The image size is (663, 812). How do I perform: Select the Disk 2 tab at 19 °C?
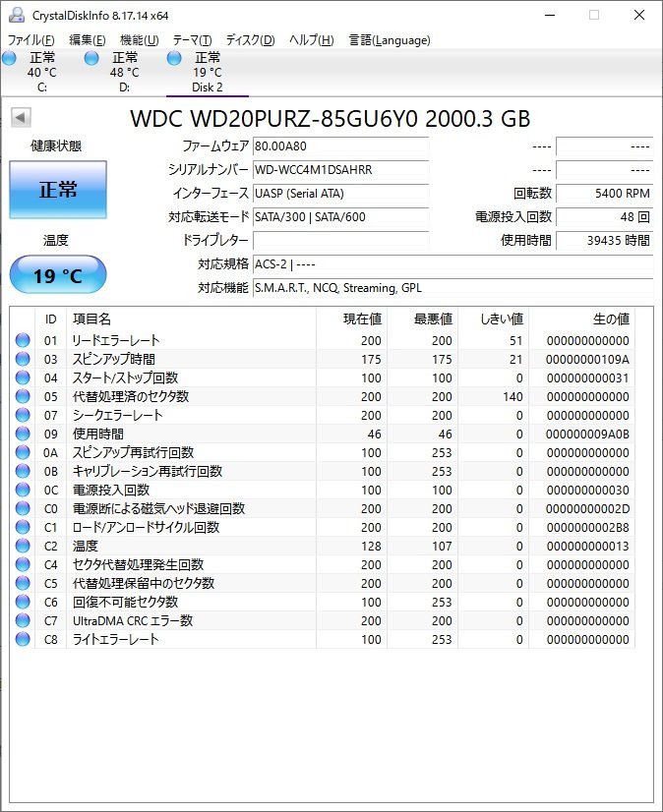[x=208, y=73]
